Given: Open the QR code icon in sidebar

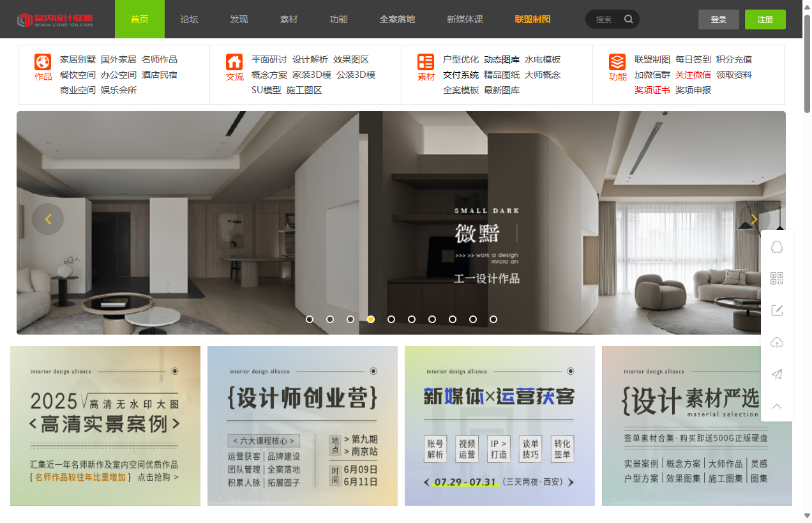Looking at the screenshot, I should point(777,278).
